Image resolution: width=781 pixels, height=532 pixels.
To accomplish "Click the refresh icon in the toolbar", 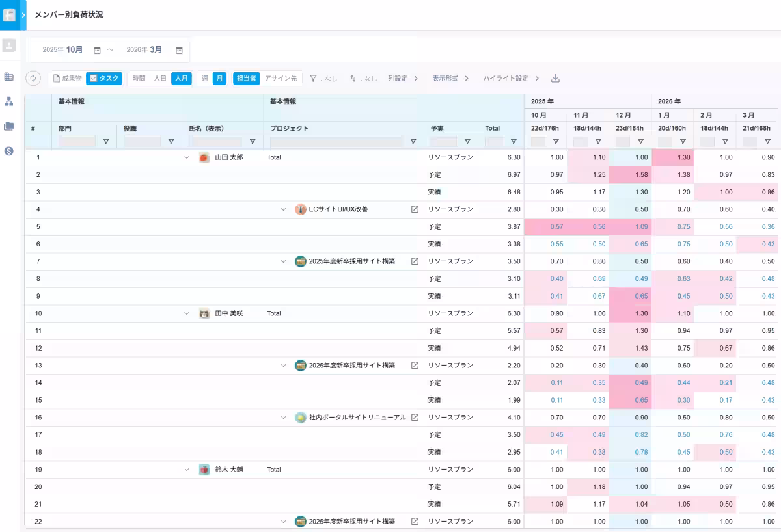I will point(33,78).
